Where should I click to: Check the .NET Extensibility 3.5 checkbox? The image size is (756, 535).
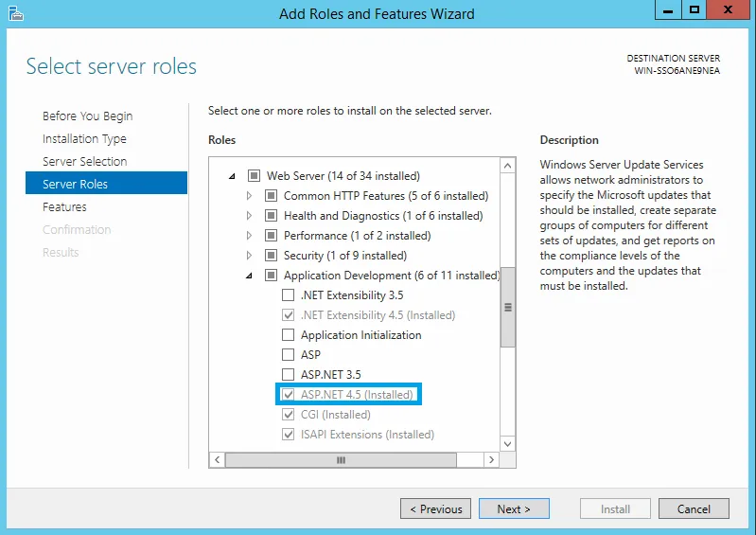coord(289,295)
